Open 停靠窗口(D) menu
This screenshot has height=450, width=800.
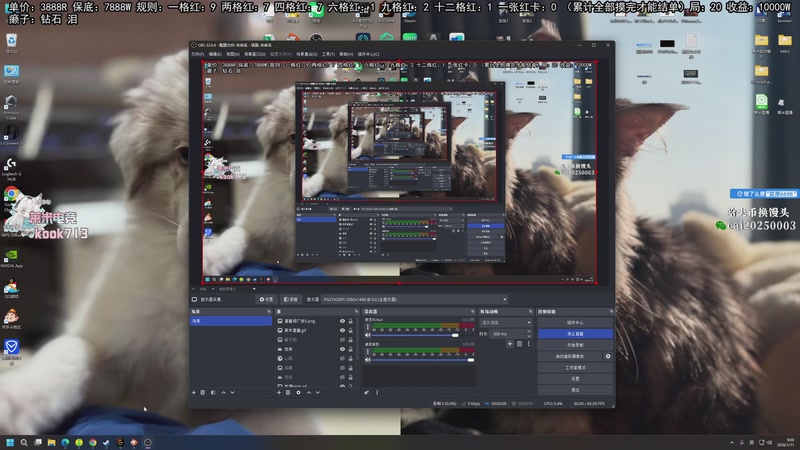point(255,54)
